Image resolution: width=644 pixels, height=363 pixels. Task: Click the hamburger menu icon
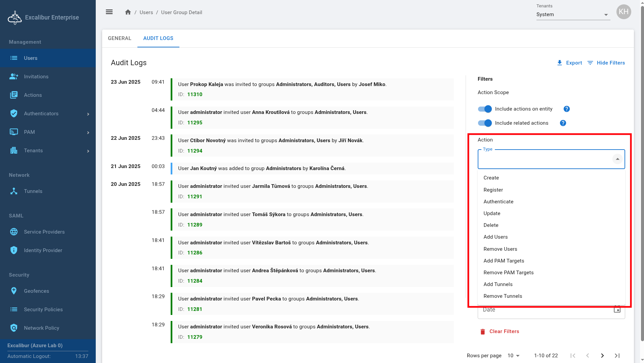(x=109, y=12)
